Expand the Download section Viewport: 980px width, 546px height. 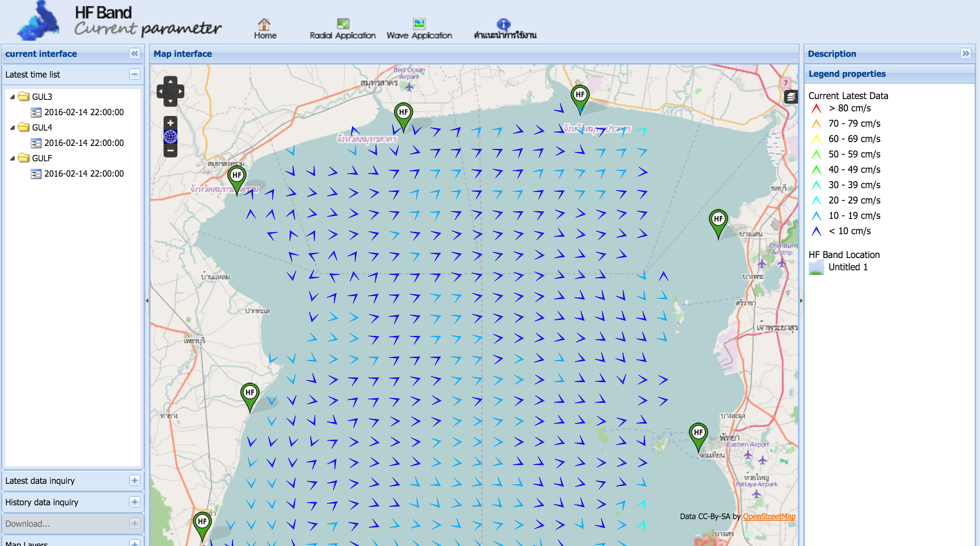134,523
